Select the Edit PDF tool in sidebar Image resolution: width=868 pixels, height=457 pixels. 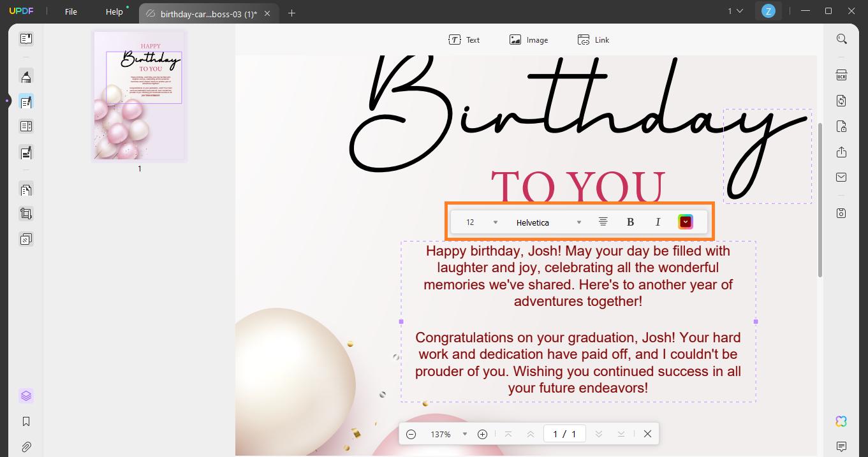click(26, 101)
